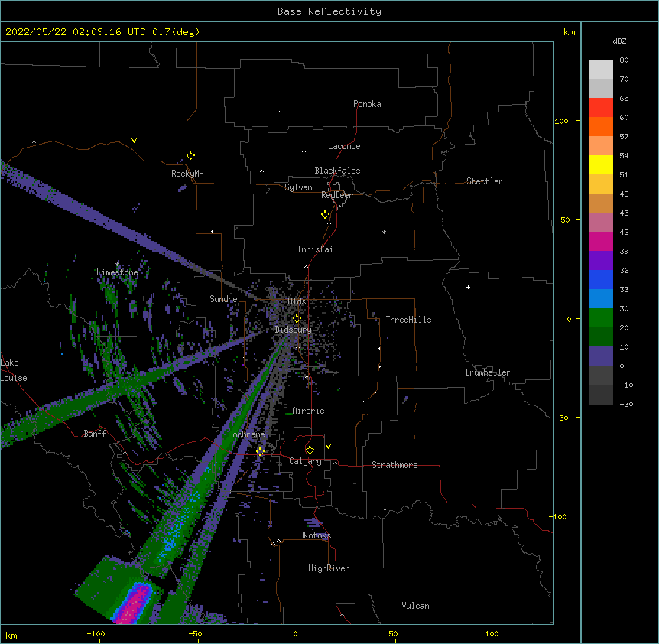Pick the red 60–65 dBZ legend swatch
Screen dimensions: 659x644
pos(601,108)
